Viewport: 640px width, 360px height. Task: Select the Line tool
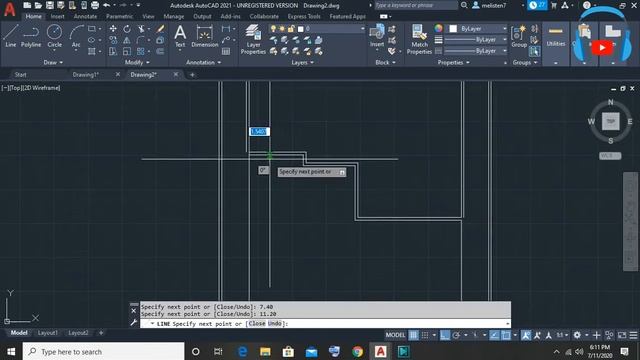tap(11, 36)
